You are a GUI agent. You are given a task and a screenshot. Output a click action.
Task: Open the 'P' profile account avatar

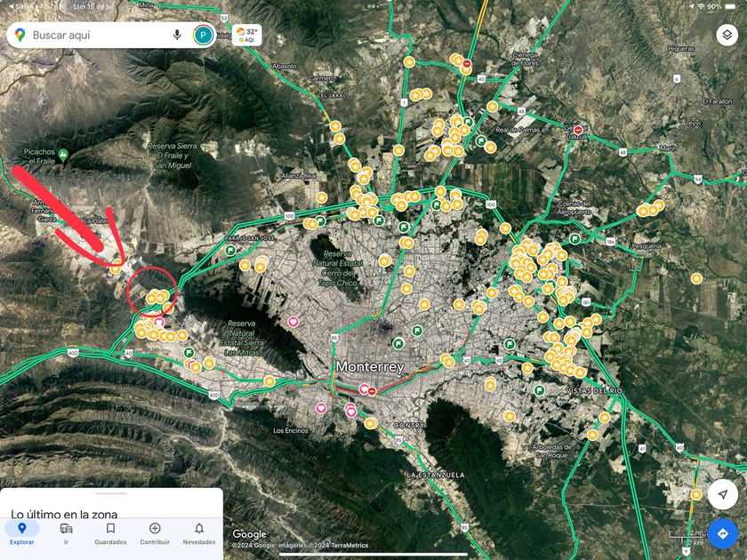point(204,35)
